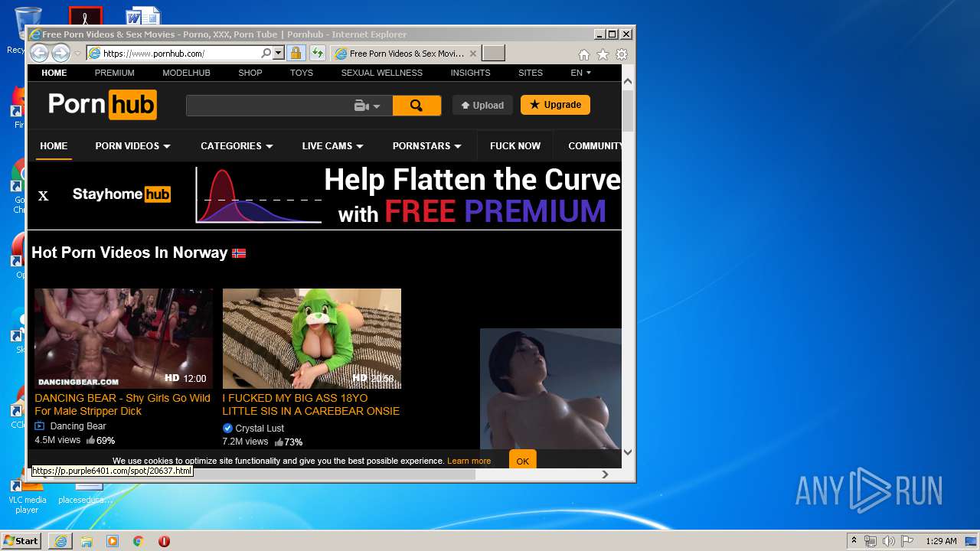Click the site logo in the header
The height and width of the screenshot is (551, 980).
pos(103,105)
